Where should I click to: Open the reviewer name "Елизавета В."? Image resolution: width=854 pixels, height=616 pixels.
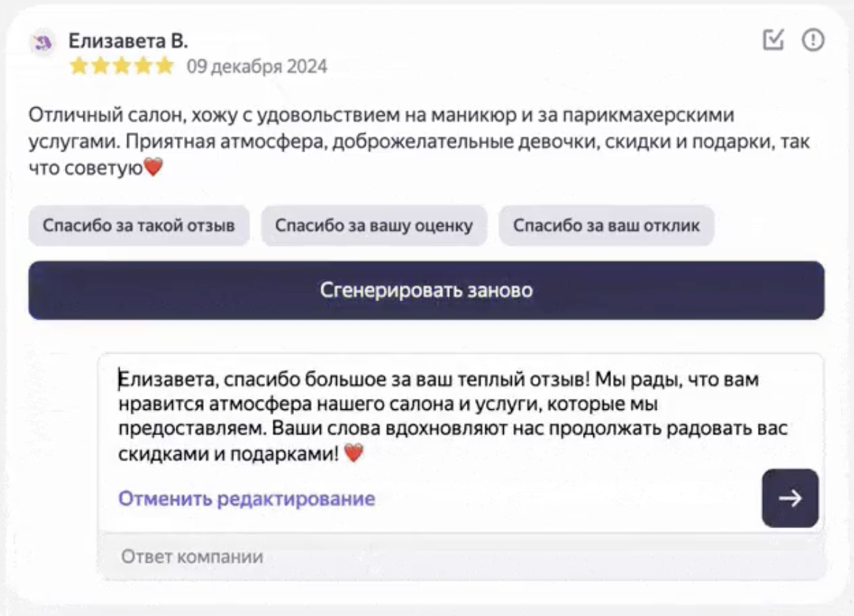coord(129,41)
